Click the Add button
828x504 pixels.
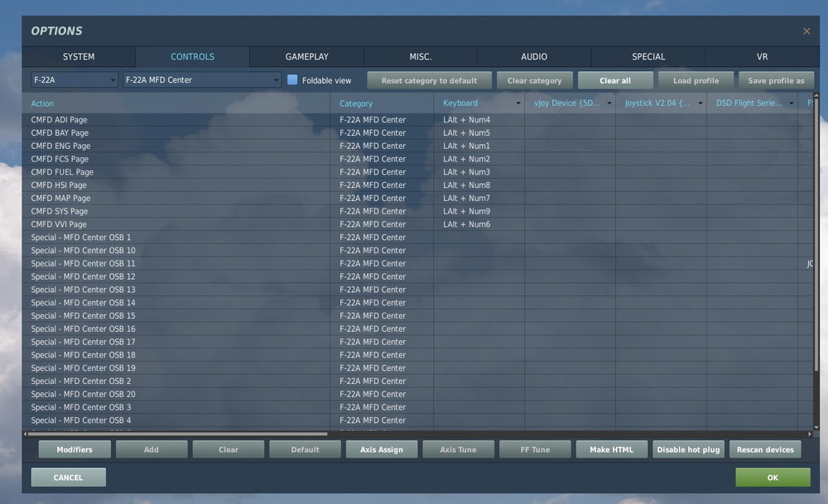(152, 449)
